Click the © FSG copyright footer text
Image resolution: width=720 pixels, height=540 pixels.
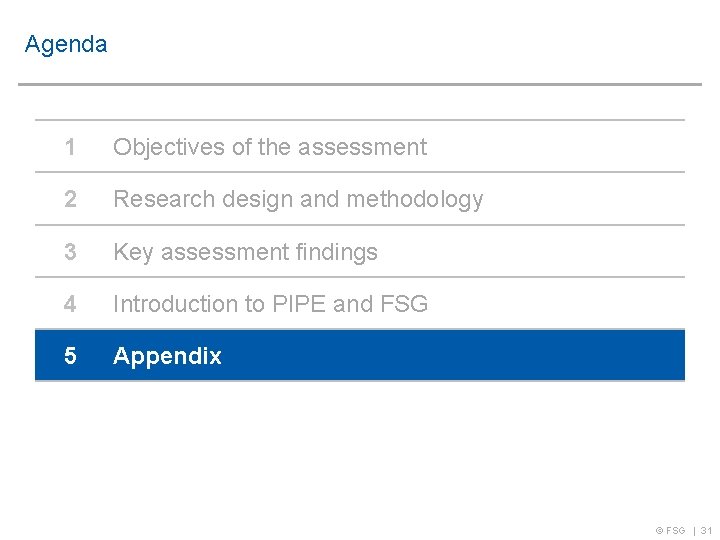[x=670, y=530]
